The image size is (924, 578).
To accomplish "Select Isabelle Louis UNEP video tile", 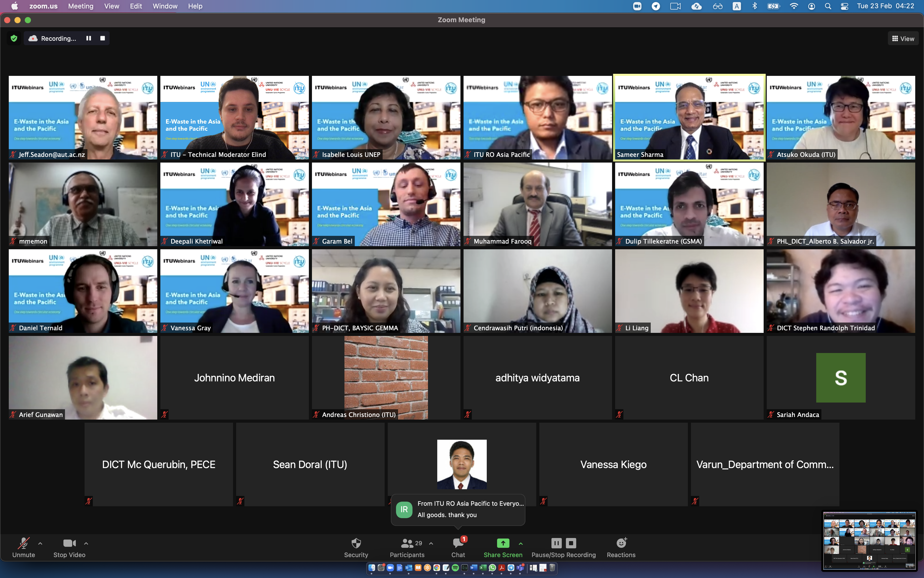I will [386, 117].
